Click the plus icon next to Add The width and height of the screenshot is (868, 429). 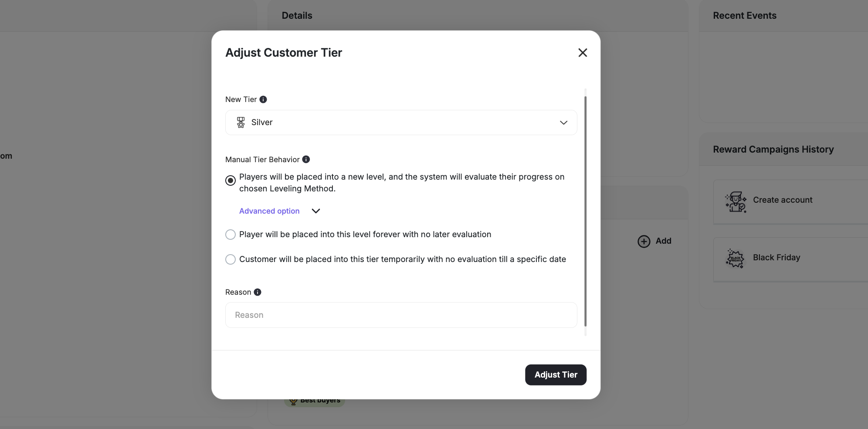point(644,241)
